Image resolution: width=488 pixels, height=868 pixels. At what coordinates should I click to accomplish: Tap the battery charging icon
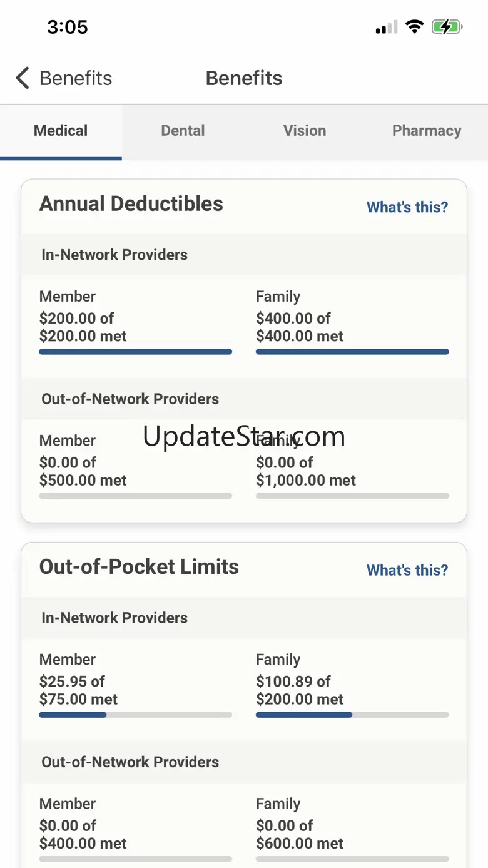(x=447, y=27)
